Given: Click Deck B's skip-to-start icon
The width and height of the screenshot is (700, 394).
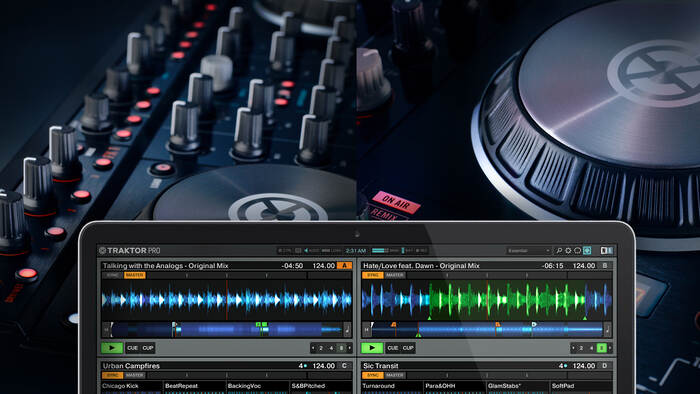Looking at the screenshot, I should [x=367, y=330].
